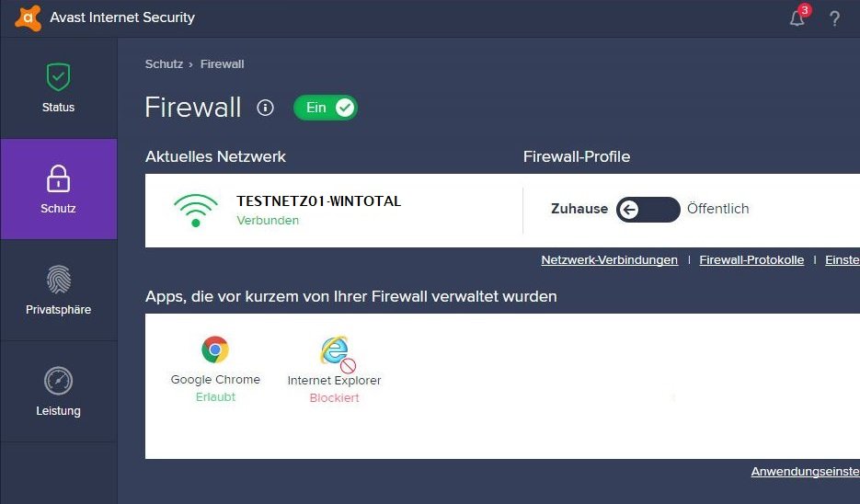
Task: Select the Status shield icon
Action: [58, 76]
